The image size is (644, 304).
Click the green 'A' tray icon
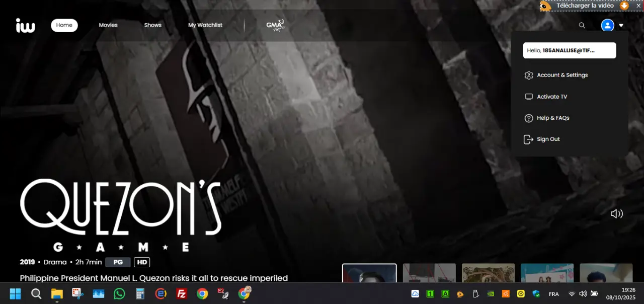445,294
